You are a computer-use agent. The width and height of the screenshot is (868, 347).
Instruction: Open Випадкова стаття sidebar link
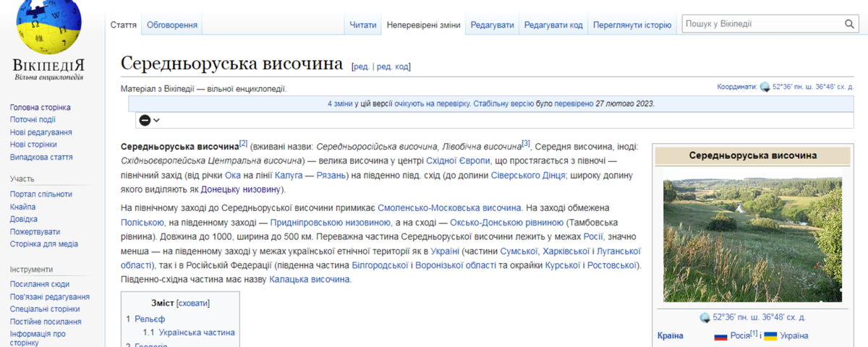point(41,157)
